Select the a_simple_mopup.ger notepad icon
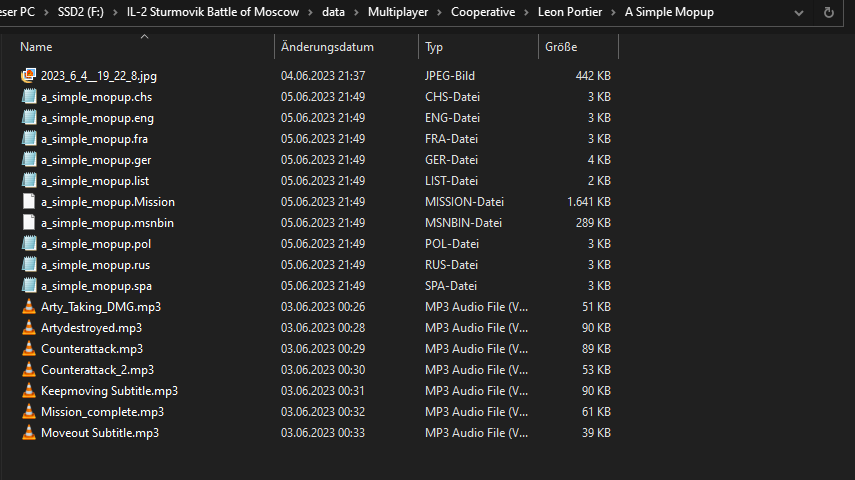Viewport: 855px width, 480px height. (x=29, y=160)
